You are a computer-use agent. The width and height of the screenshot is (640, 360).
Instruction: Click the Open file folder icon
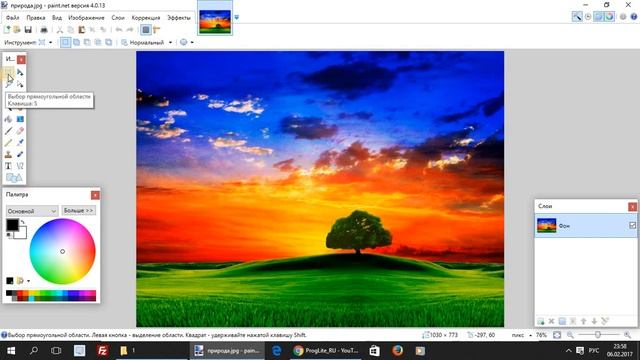[17, 29]
